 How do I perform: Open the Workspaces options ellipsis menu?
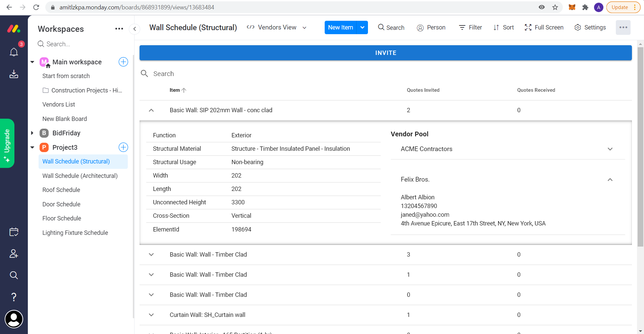(119, 29)
